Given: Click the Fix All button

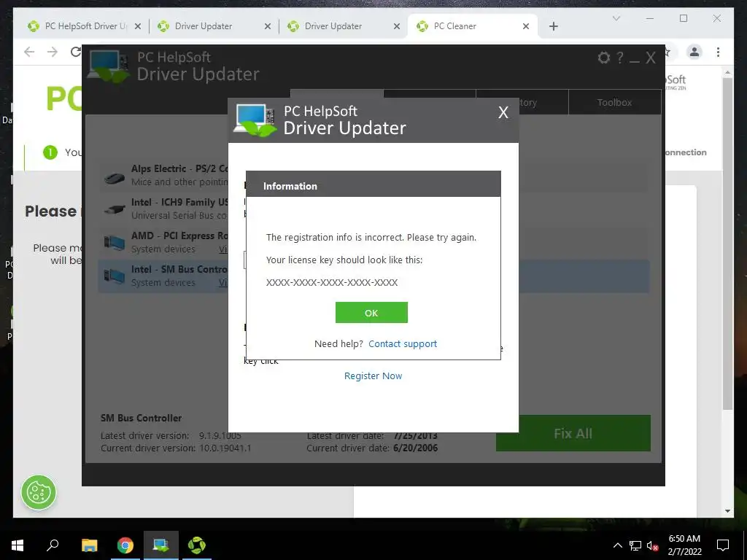Looking at the screenshot, I should [573, 433].
